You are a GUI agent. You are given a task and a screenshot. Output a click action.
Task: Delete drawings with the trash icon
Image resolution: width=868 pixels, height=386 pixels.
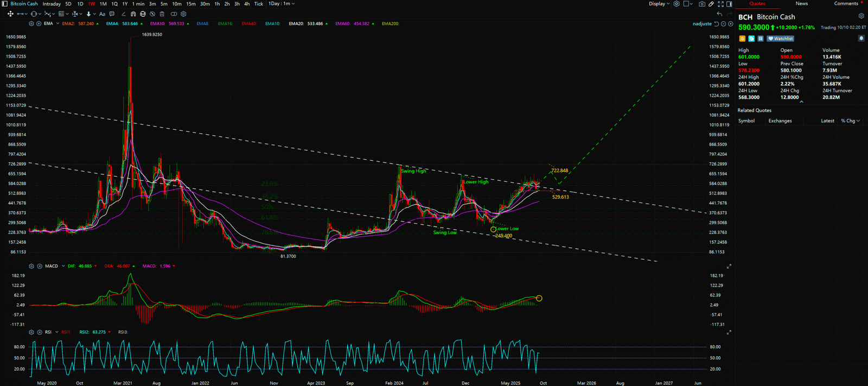162,14
